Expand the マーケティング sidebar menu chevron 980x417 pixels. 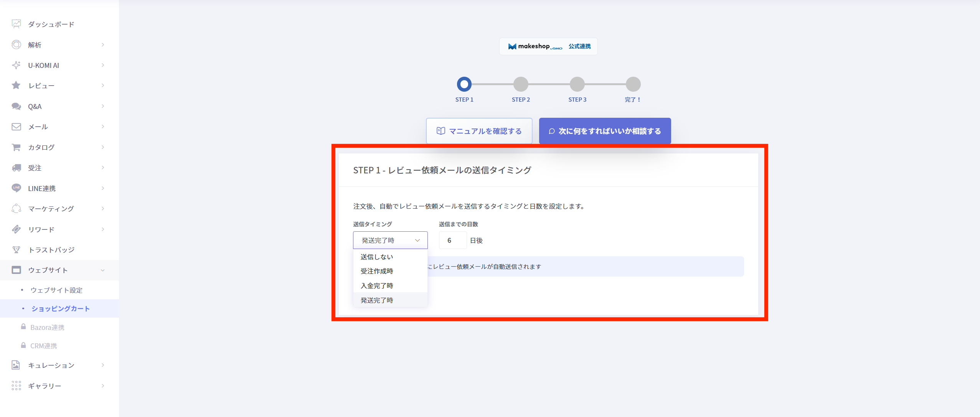pyautogui.click(x=103, y=209)
